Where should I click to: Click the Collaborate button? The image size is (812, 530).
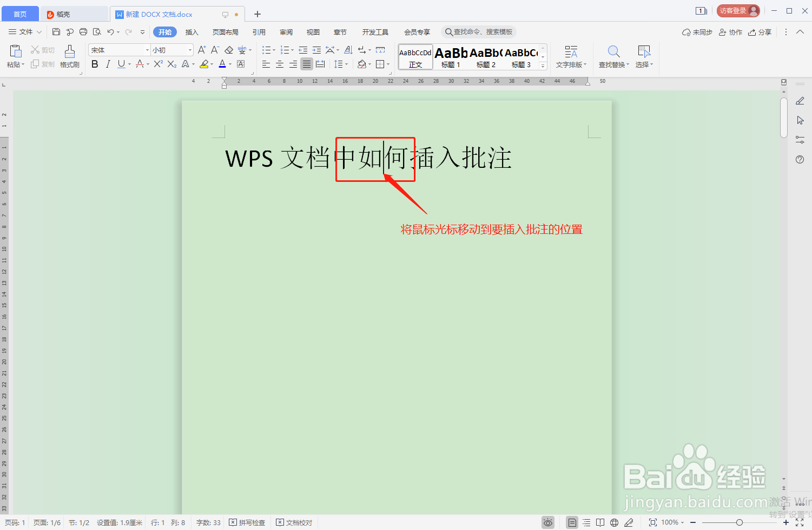tap(730, 32)
